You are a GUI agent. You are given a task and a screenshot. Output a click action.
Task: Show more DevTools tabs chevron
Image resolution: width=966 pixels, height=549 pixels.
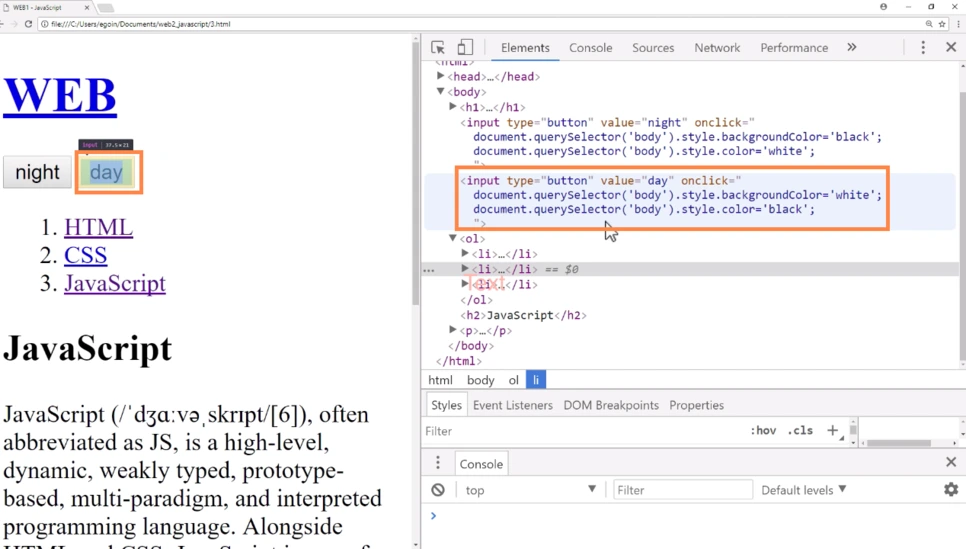(851, 47)
